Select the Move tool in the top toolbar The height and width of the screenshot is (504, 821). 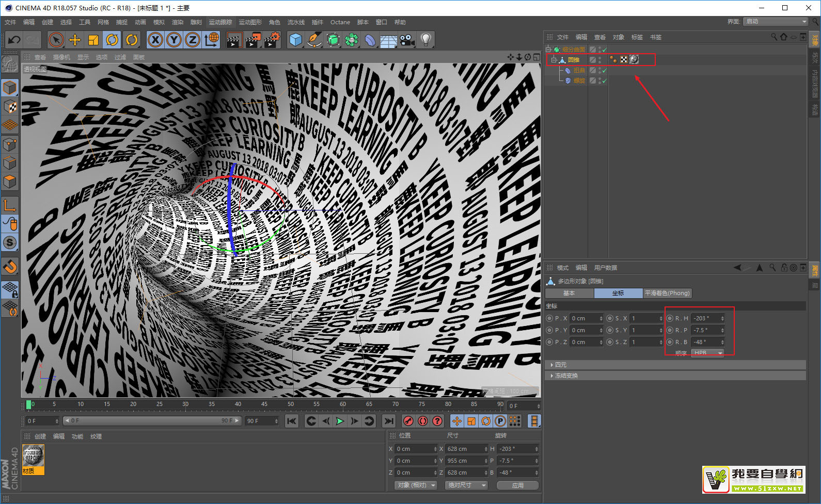pyautogui.click(x=75, y=40)
